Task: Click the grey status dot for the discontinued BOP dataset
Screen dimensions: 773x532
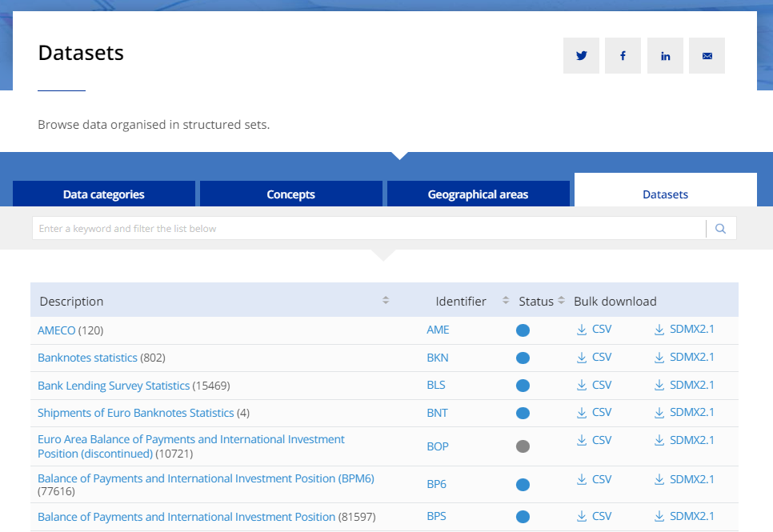Action: 523,446
